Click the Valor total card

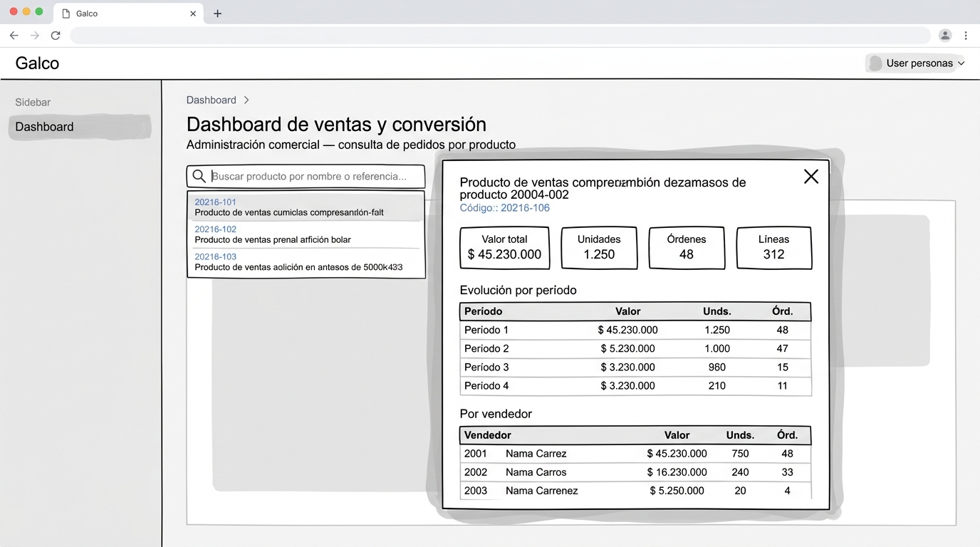505,248
